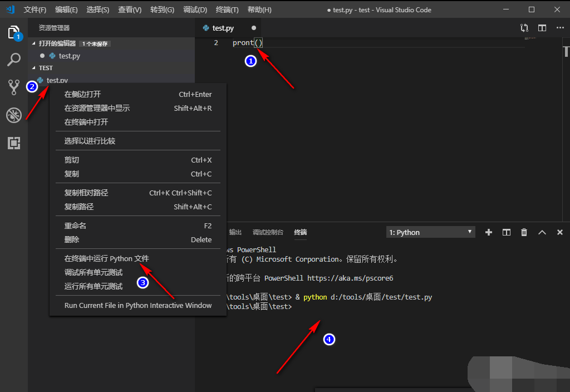Open the Search view icon

click(x=14, y=60)
